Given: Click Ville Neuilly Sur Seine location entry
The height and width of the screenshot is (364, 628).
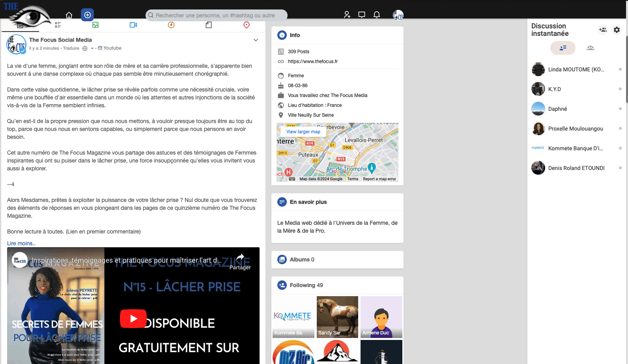Looking at the screenshot, I should point(310,115).
